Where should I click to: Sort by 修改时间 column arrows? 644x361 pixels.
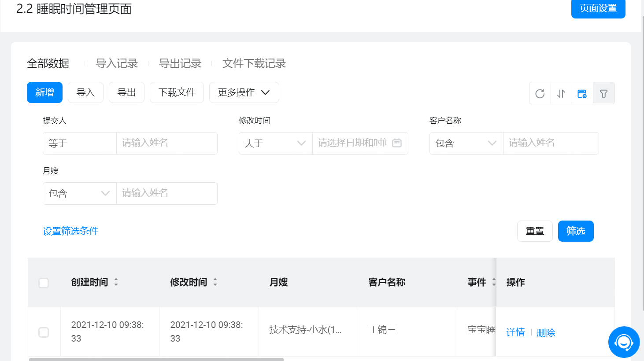pos(215,282)
